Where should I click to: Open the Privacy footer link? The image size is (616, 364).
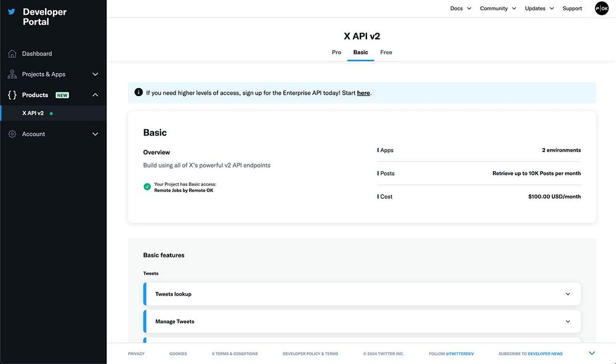point(136,354)
